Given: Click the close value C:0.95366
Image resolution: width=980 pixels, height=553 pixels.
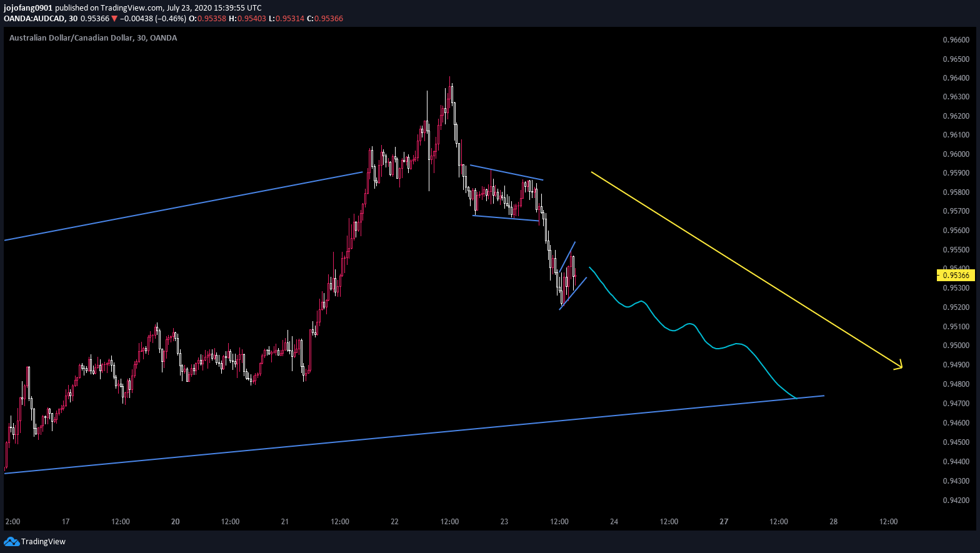Looking at the screenshot, I should (x=325, y=19).
